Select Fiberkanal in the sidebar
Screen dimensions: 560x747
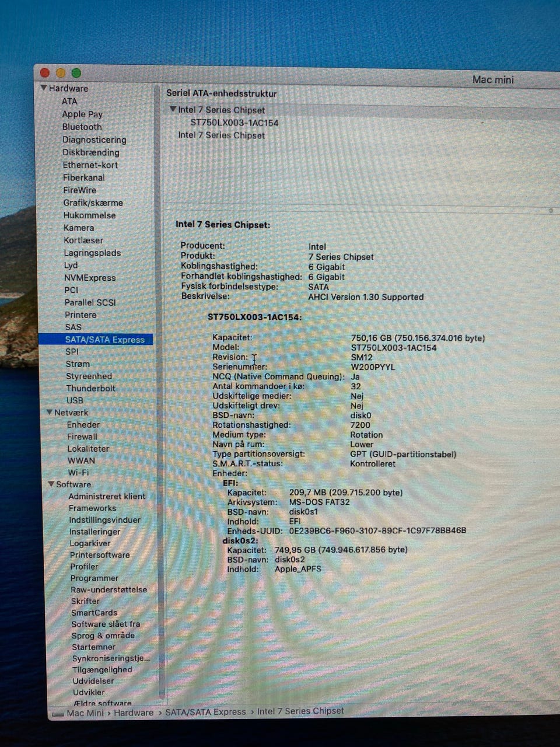click(84, 177)
